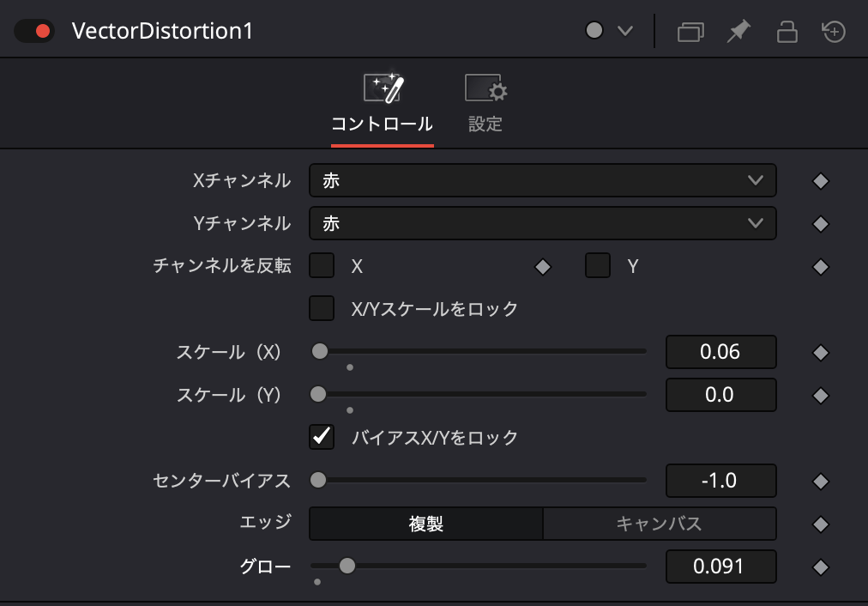
Task: Open the node color dropdown chevron
Action: (625, 31)
